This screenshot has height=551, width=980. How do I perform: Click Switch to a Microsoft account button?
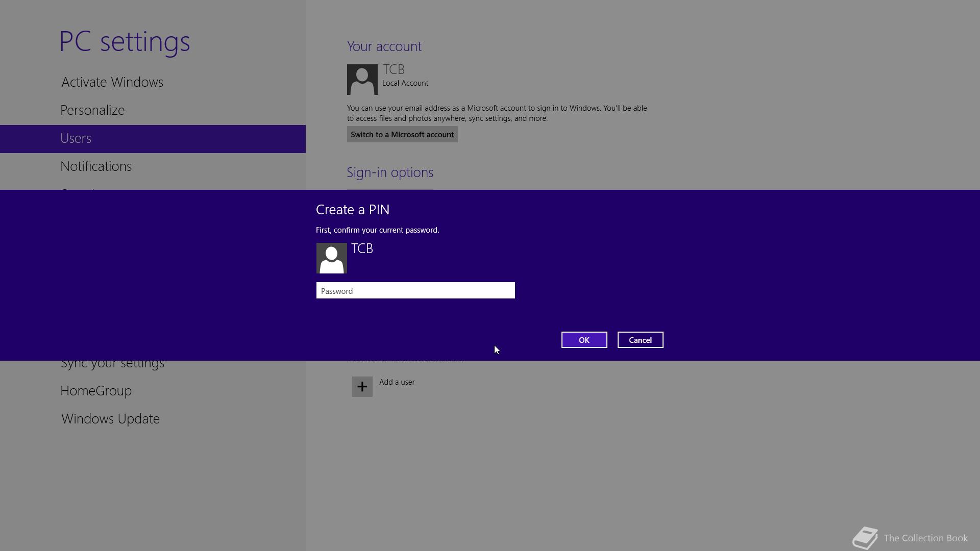coord(402,134)
